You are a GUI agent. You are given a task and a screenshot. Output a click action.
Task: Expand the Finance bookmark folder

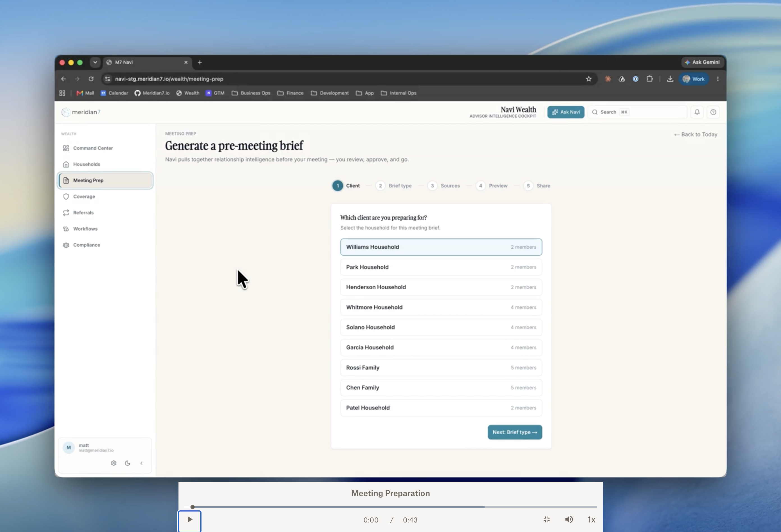290,93
